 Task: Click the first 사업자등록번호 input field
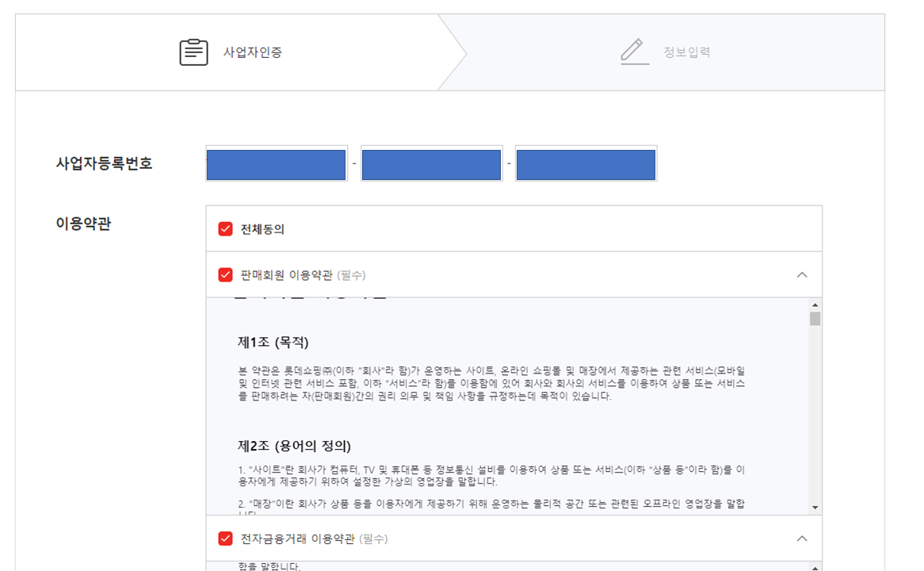coord(276,164)
